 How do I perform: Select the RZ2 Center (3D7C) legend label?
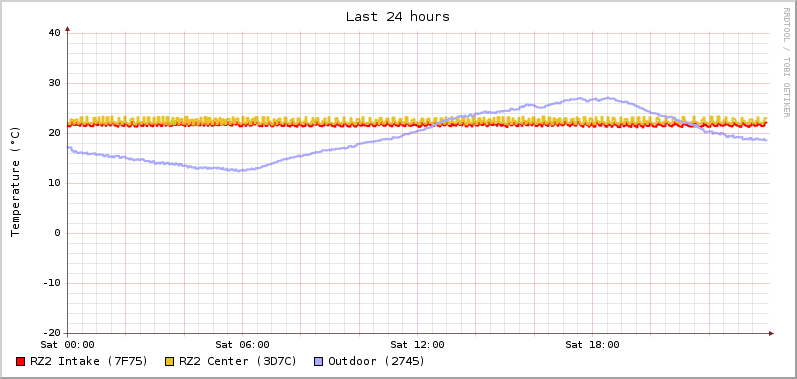(x=238, y=361)
